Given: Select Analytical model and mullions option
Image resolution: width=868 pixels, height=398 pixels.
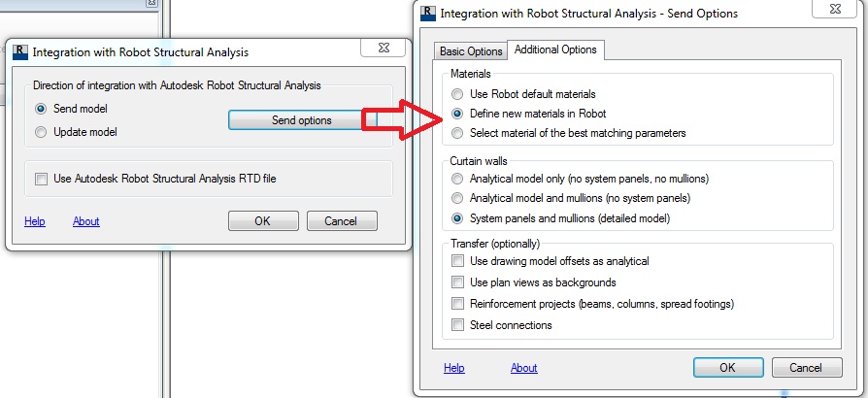Looking at the screenshot, I should tap(457, 198).
